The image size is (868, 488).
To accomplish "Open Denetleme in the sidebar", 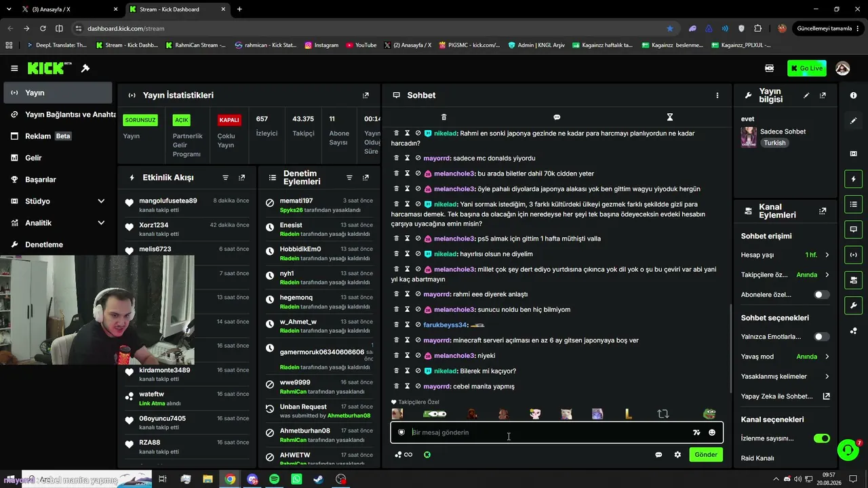I will coord(58,245).
